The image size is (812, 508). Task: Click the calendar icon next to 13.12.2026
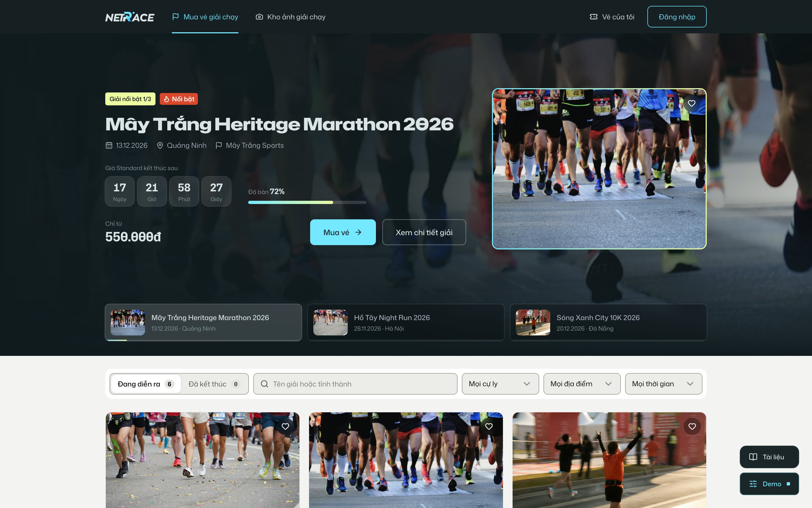109,145
